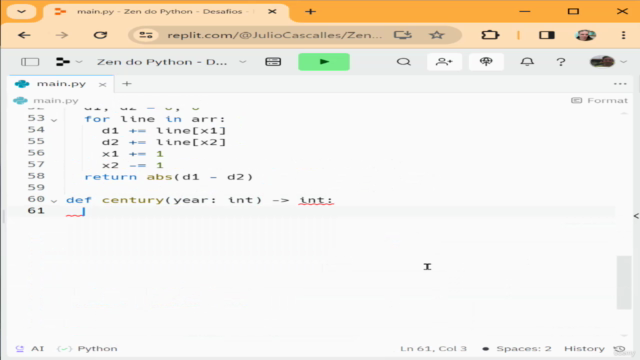The width and height of the screenshot is (640, 360).
Task: Select the main.py editor tab
Action: 61,84
